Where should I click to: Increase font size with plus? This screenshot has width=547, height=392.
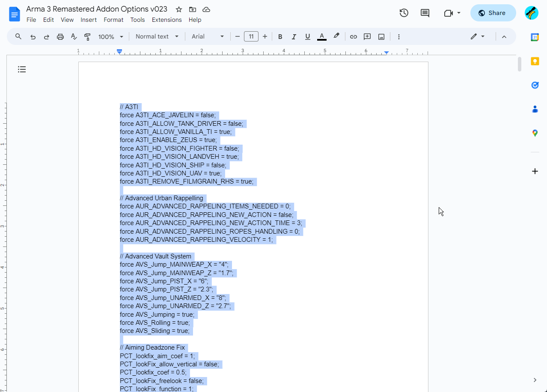click(265, 37)
